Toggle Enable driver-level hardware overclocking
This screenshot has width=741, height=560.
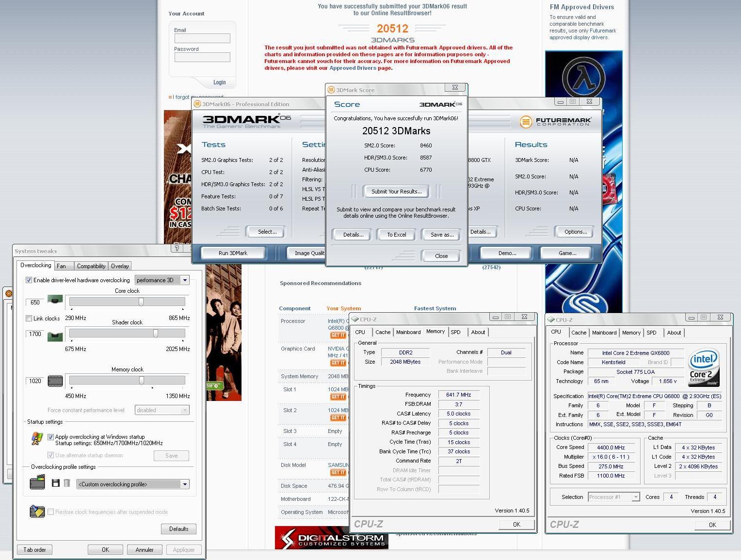pyautogui.click(x=29, y=280)
